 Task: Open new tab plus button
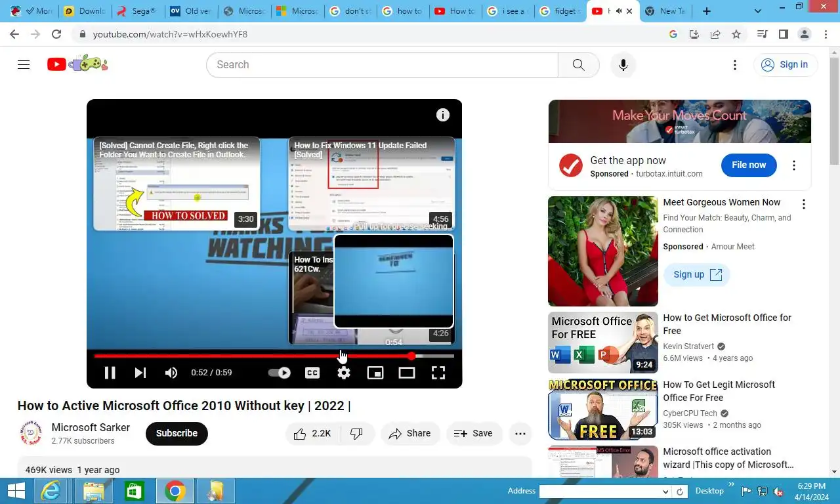(707, 11)
